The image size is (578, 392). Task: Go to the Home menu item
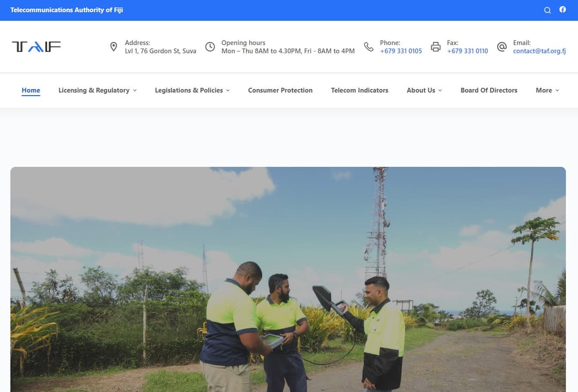click(31, 90)
